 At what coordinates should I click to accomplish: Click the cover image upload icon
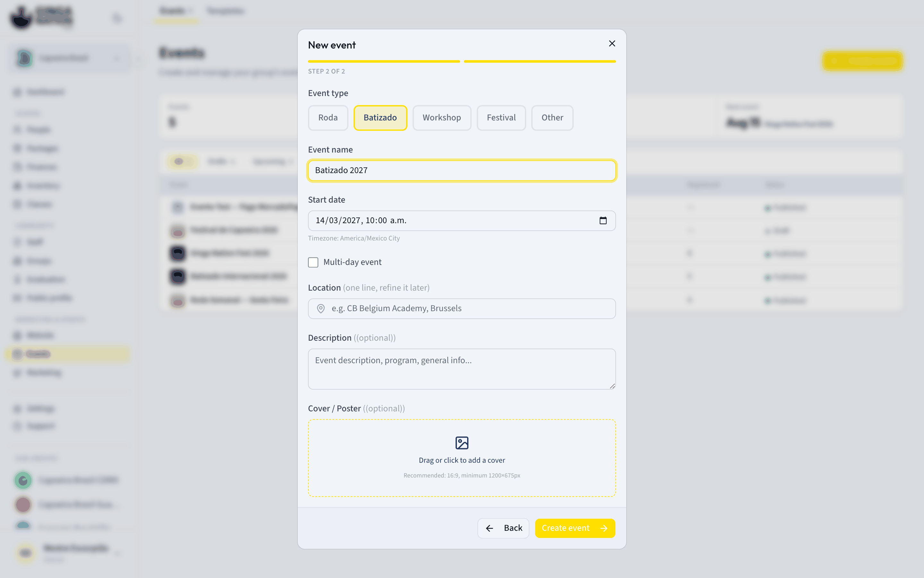pos(462,443)
